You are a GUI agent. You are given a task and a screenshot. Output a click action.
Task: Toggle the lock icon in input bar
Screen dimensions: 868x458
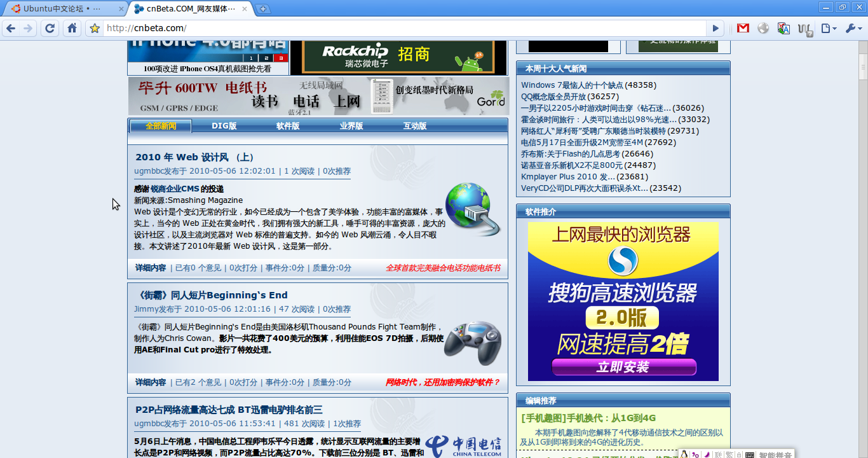740,454
